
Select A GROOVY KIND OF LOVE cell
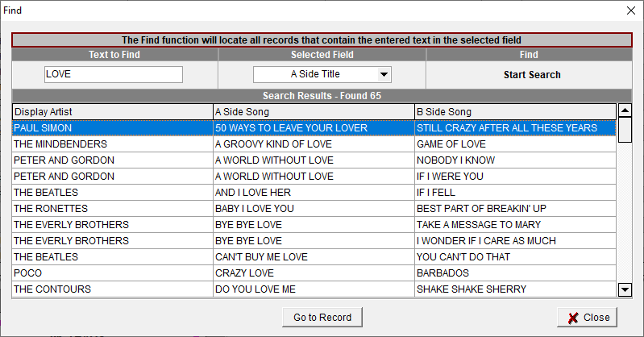(314, 144)
